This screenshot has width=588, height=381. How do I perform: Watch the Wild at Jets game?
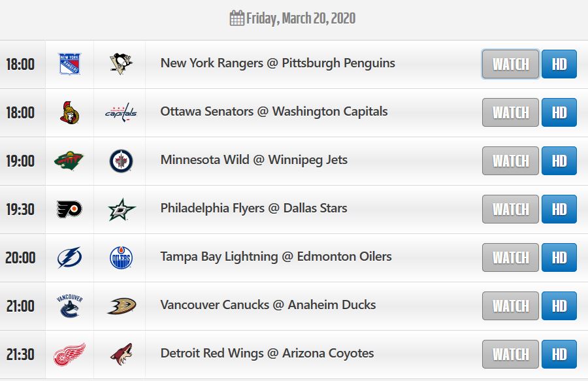(x=510, y=161)
